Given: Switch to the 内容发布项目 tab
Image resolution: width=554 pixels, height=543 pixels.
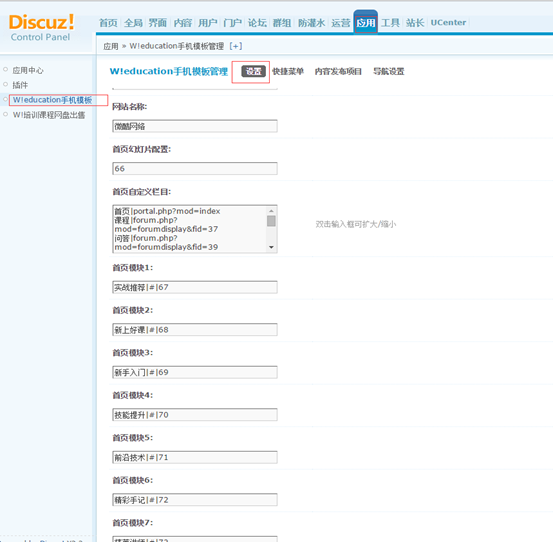Looking at the screenshot, I should coord(338,71).
